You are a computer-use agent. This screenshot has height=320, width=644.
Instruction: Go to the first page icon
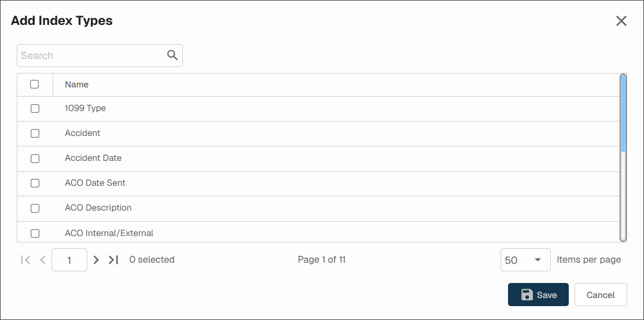(x=25, y=260)
